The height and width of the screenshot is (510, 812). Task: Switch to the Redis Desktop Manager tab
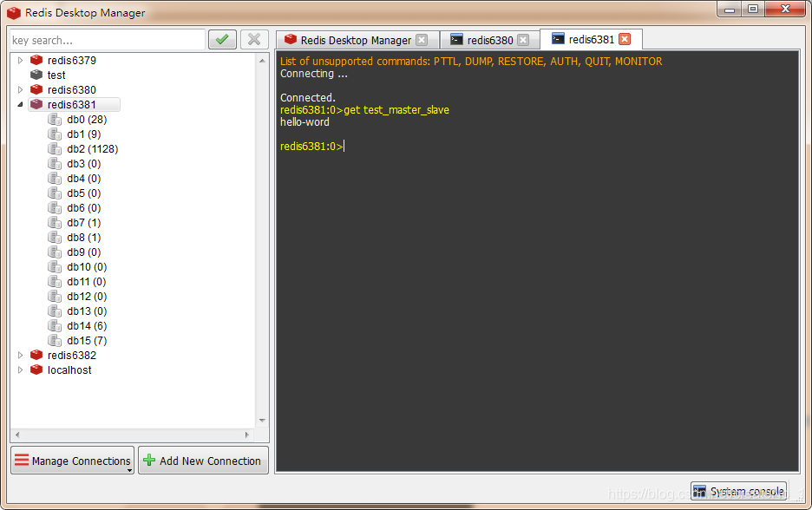coord(357,40)
